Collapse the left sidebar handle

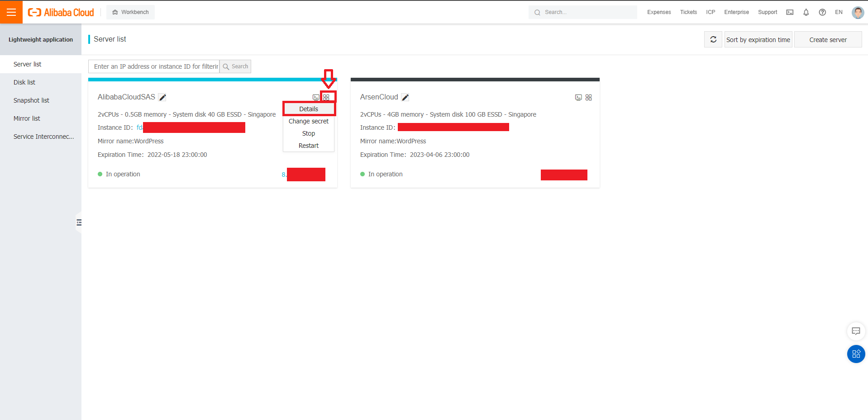(x=79, y=222)
